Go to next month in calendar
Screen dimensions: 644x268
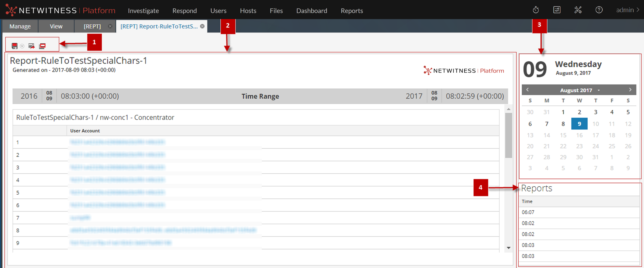[630, 90]
